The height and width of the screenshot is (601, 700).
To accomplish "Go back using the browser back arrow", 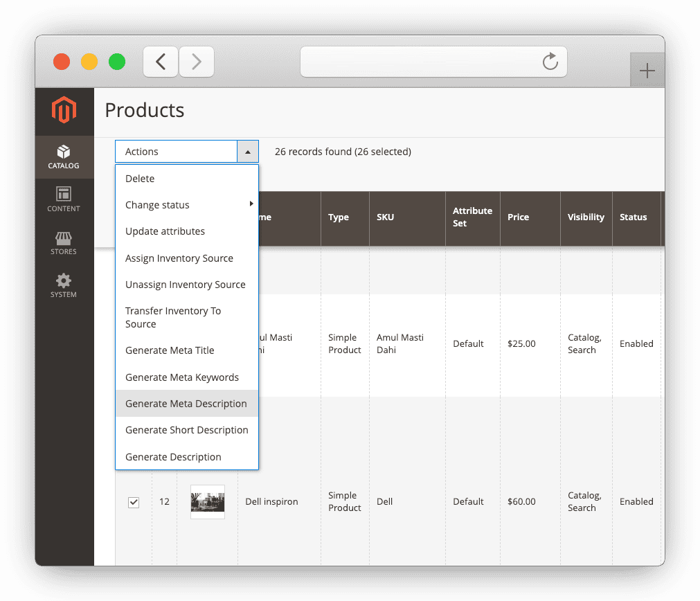I will [x=160, y=62].
